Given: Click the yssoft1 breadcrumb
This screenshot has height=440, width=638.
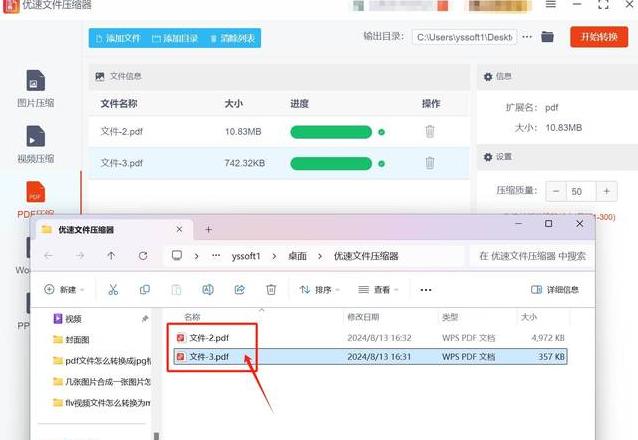Looking at the screenshot, I should point(246,256).
